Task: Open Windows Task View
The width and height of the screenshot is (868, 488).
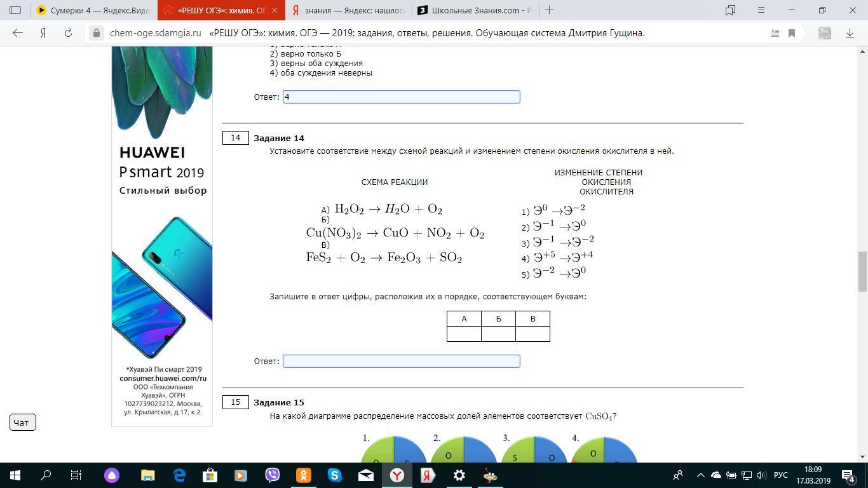Action: 76,475
